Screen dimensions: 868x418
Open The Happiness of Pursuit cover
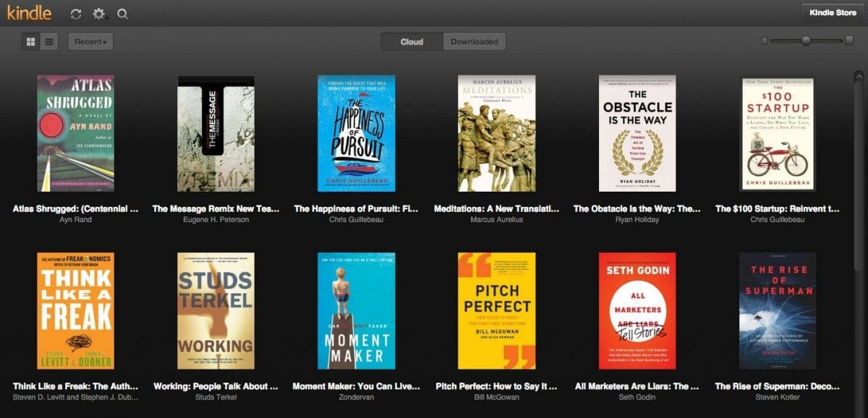coord(356,132)
